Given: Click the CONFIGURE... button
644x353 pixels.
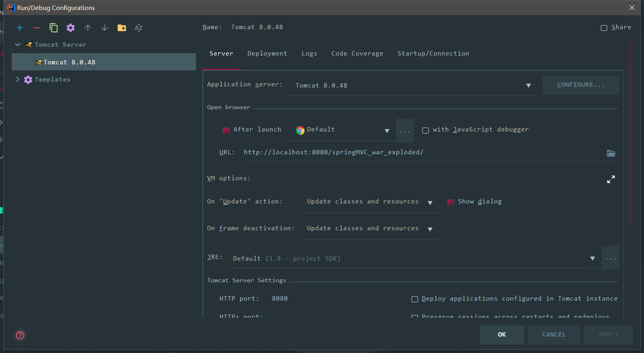Looking at the screenshot, I should pos(580,85).
